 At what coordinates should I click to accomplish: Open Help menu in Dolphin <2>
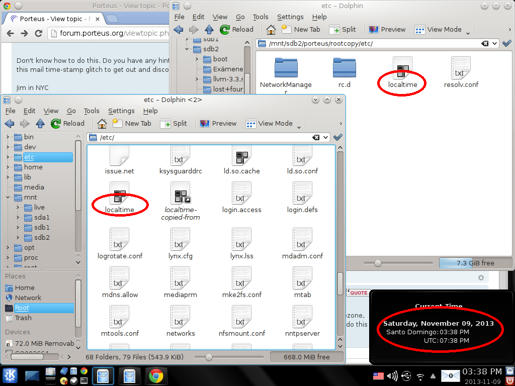pos(150,111)
